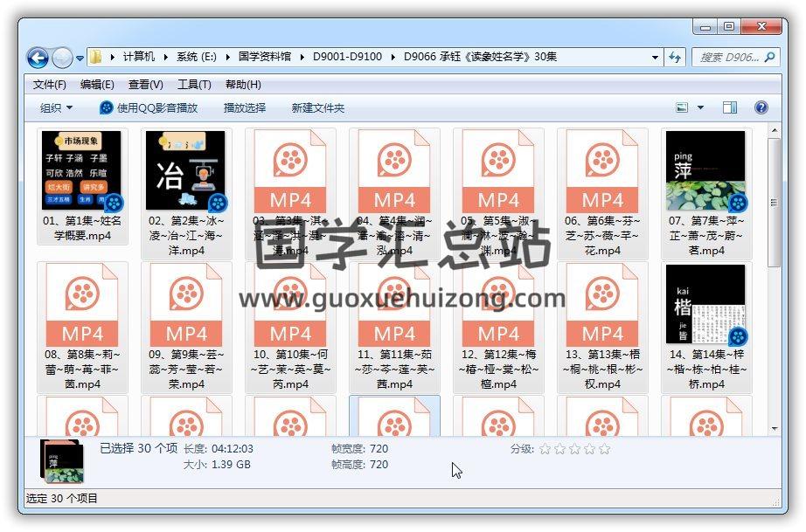Open the 文件(F) menu

50,85
